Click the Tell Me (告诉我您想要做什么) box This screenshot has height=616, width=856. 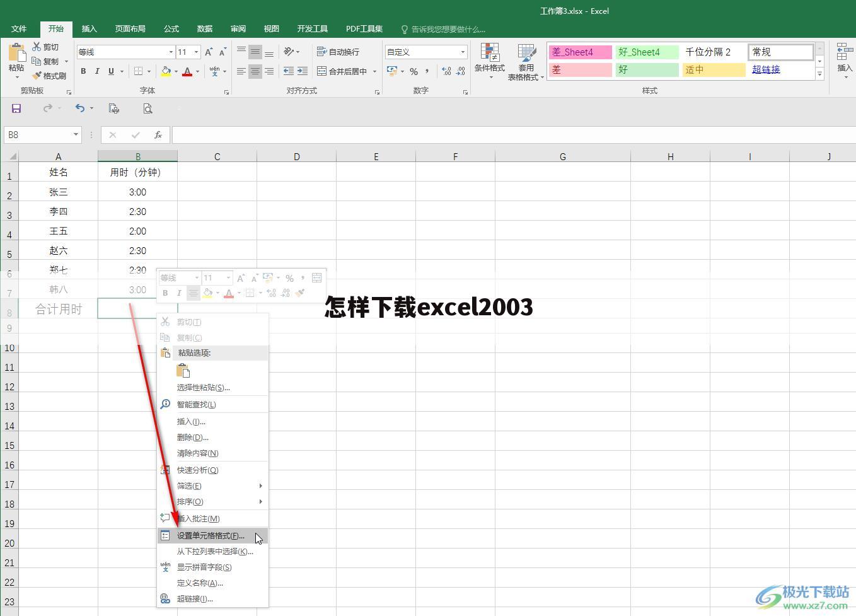[443, 29]
